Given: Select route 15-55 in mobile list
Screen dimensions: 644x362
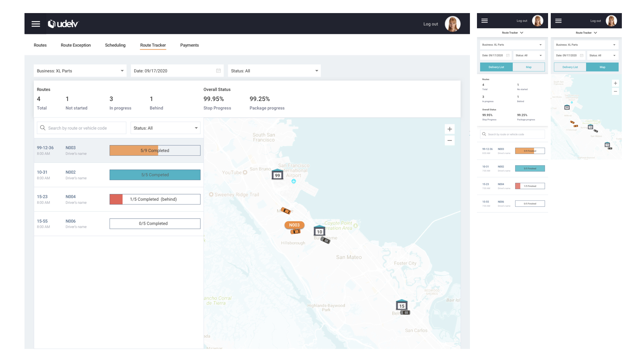Looking at the screenshot, I should pyautogui.click(x=513, y=203).
